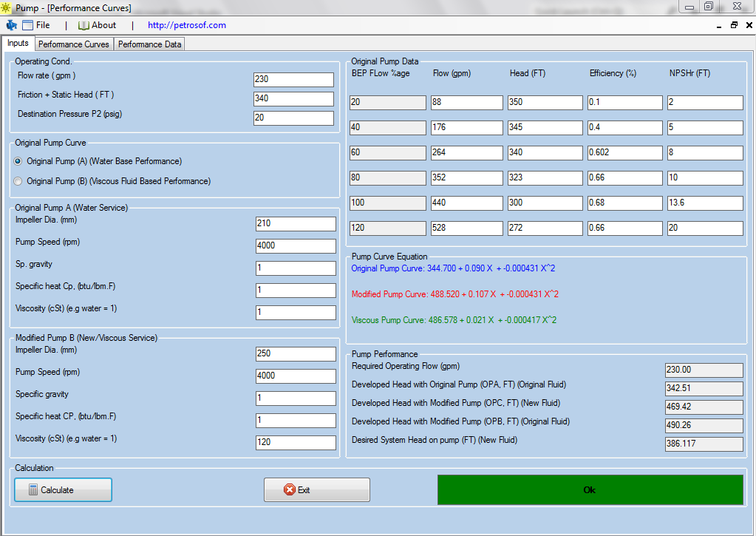756x536 pixels.
Task: Click the Calculate button
Action: 63,489
